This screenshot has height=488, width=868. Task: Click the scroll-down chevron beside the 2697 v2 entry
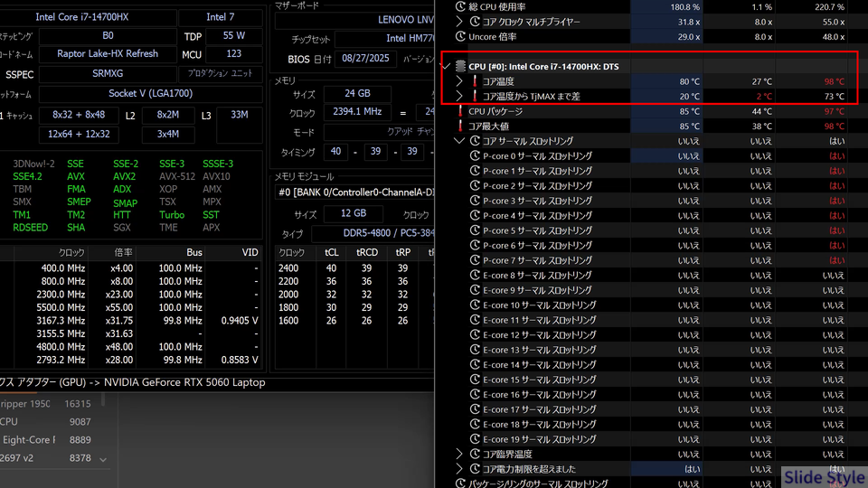click(x=102, y=459)
